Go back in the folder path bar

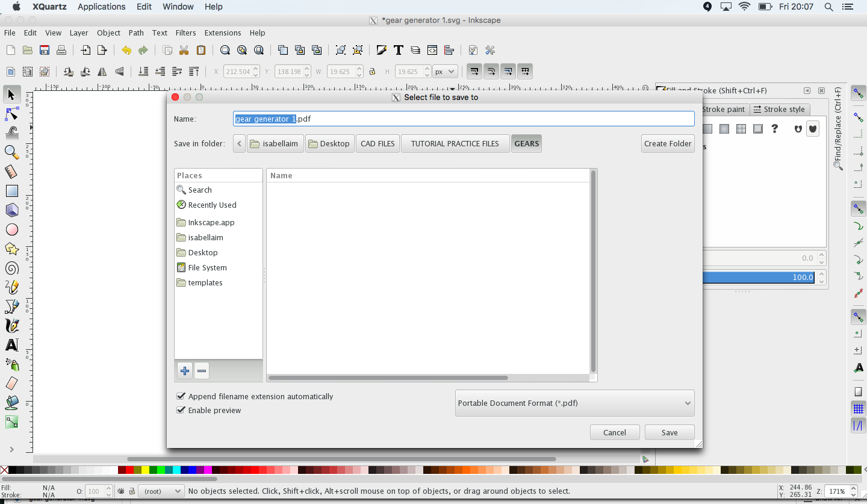pos(240,143)
